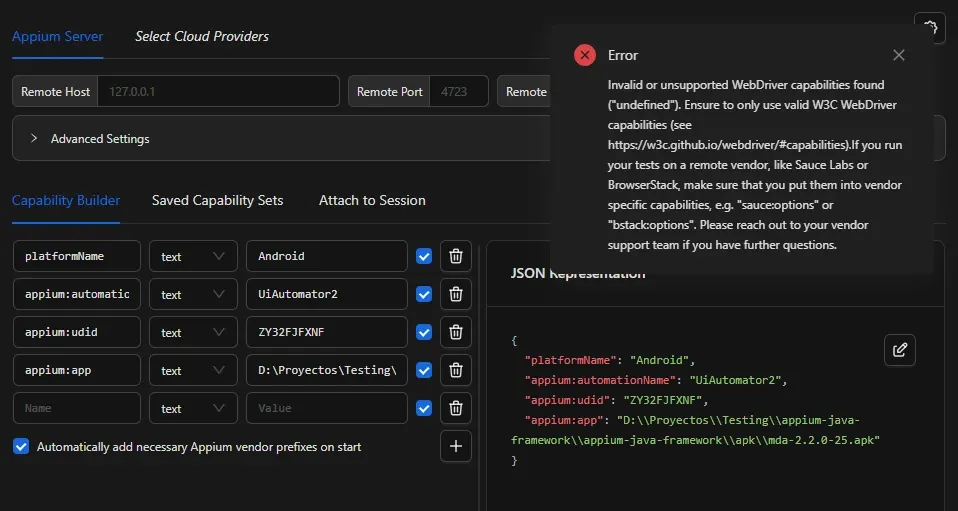The width and height of the screenshot is (958, 511).
Task: Dismiss the Error notification
Action: pyautogui.click(x=898, y=55)
